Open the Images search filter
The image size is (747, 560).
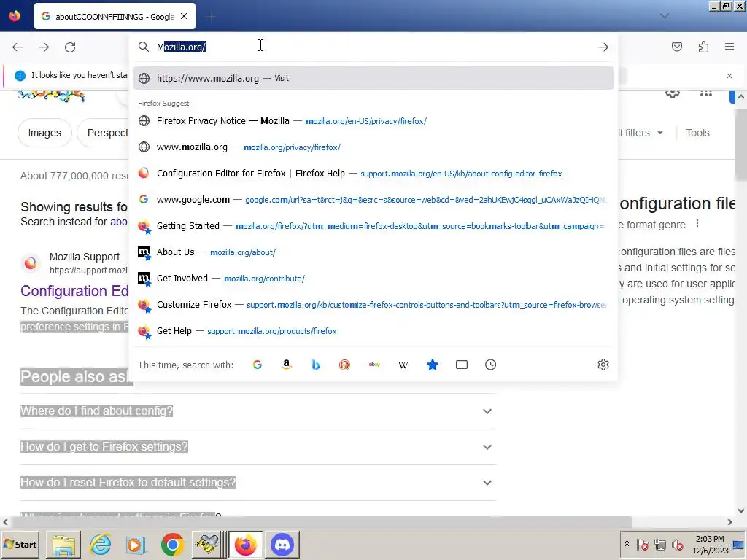click(x=44, y=133)
